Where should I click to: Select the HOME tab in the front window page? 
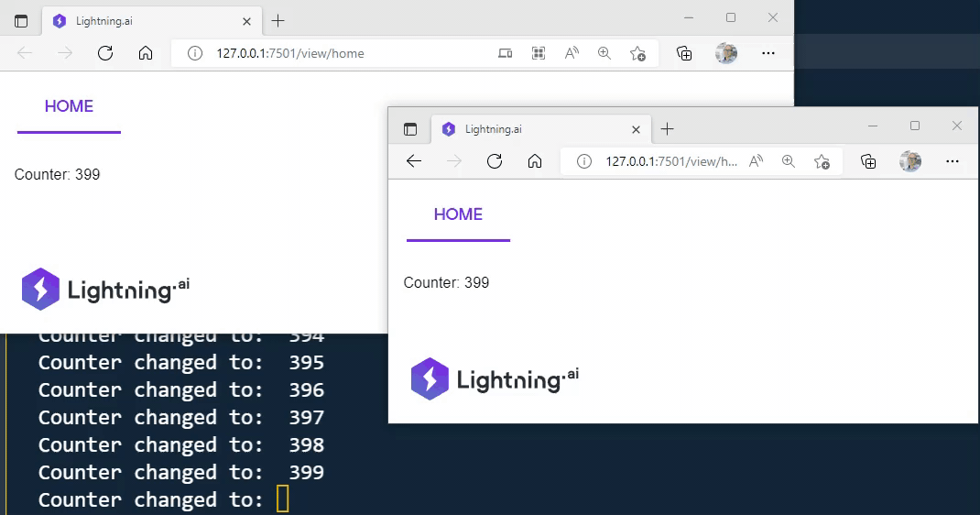point(458,214)
